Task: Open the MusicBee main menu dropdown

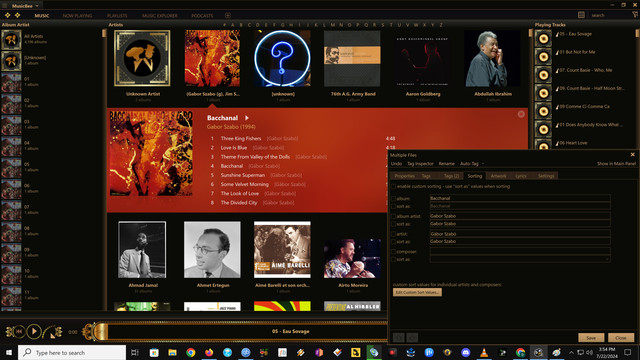Action: point(37,6)
